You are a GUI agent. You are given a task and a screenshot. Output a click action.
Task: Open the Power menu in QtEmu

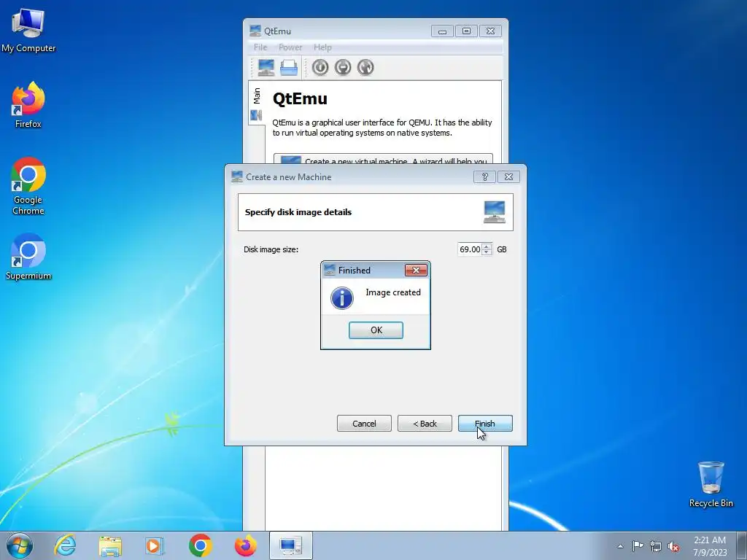tap(290, 47)
